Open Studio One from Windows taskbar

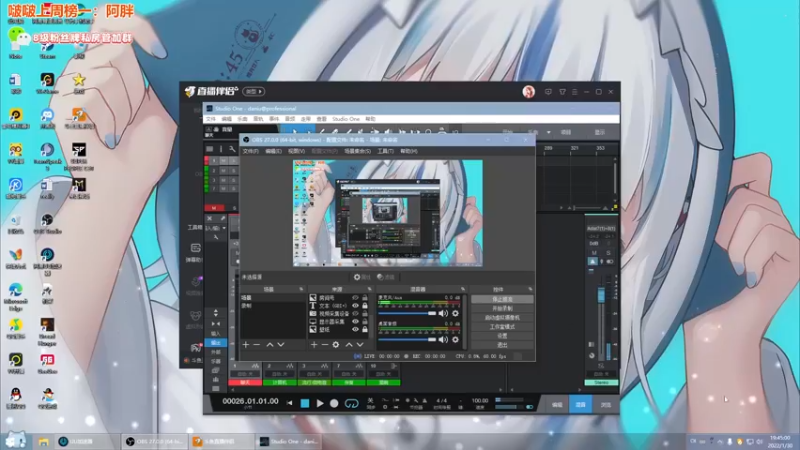[289, 441]
